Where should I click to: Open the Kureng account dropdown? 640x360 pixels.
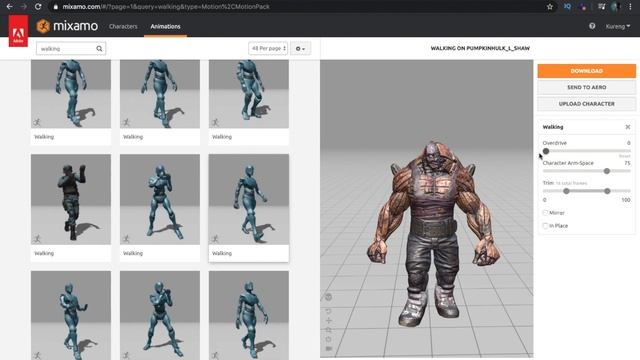pos(618,26)
